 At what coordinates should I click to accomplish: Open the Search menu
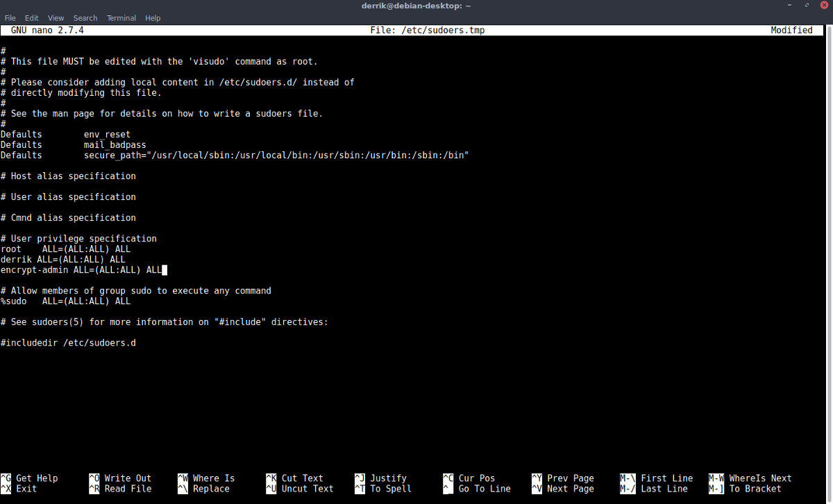click(85, 18)
